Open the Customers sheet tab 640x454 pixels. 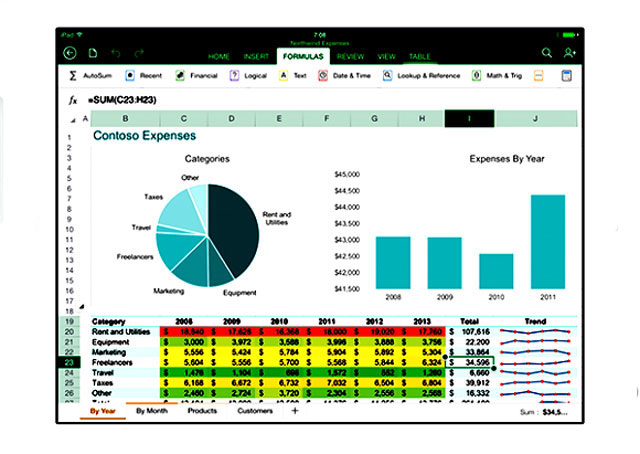[255, 411]
